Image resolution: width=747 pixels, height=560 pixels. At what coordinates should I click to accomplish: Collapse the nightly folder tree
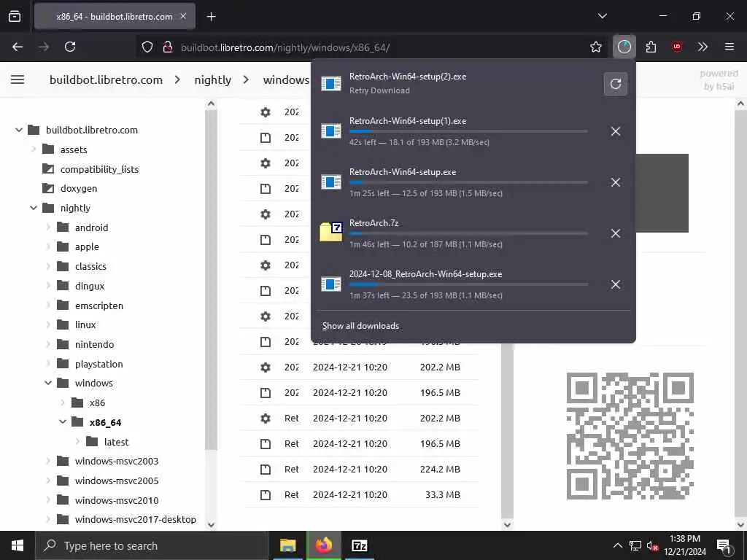tap(34, 208)
